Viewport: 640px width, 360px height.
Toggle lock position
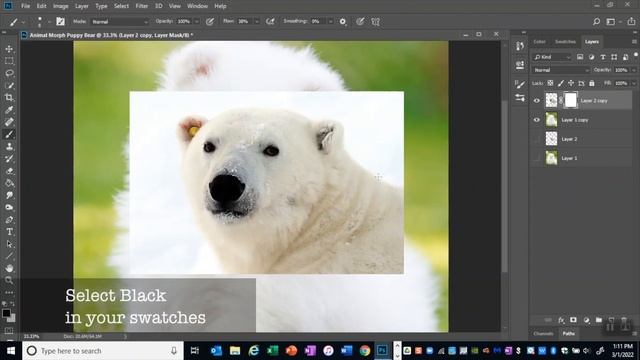click(x=571, y=83)
